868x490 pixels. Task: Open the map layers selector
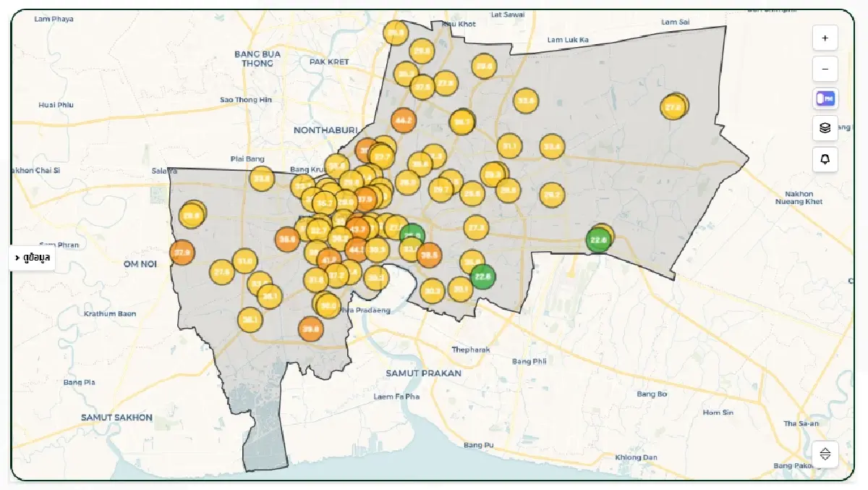point(825,128)
